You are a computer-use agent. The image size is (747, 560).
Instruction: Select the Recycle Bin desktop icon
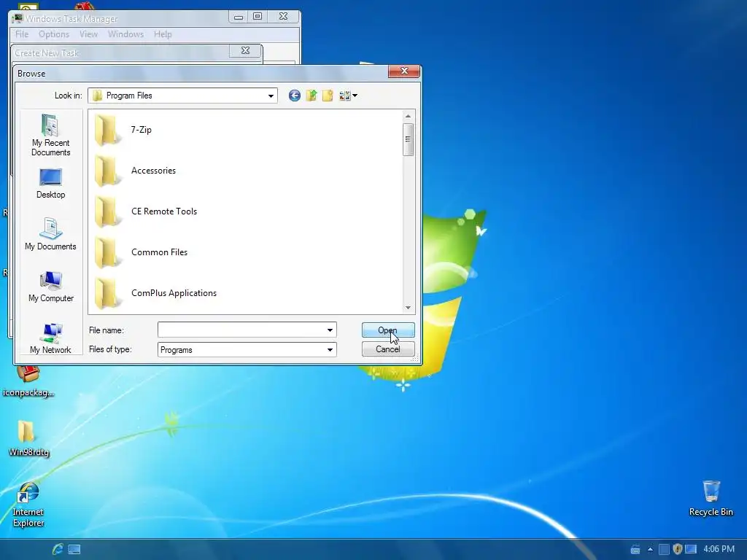(711, 498)
